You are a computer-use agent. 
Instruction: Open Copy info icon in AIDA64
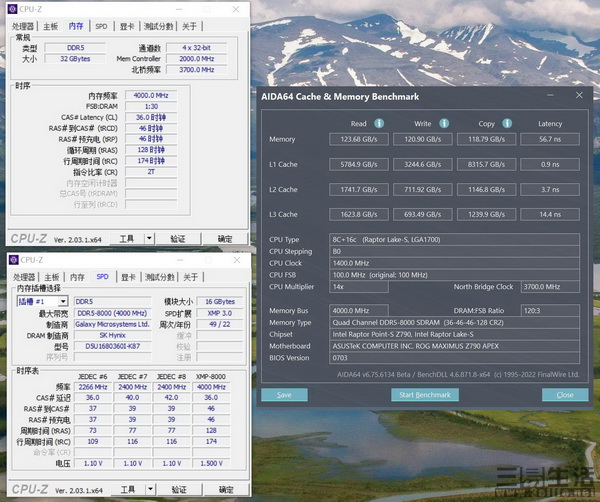(x=507, y=123)
